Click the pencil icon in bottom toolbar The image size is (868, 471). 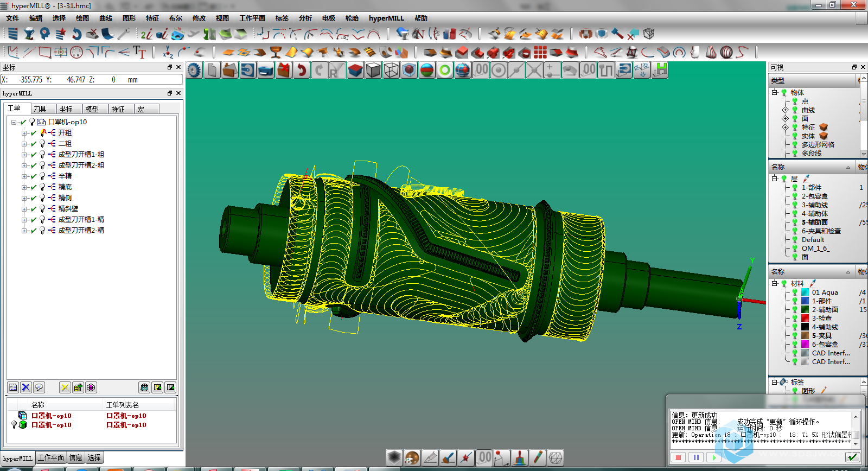[537, 457]
